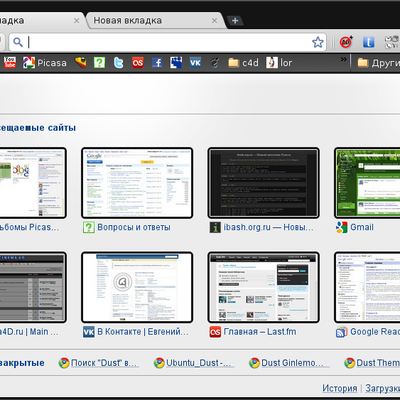400x400 pixels.
Task: Open the lor penguin bookmark
Action: point(279,63)
